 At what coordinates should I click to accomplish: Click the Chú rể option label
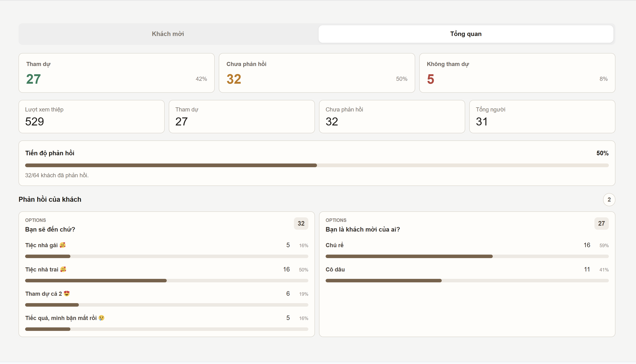[334, 245]
